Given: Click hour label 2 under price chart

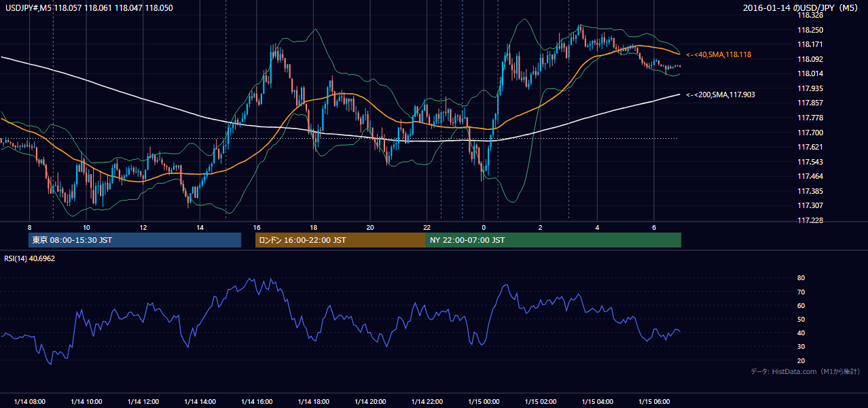Looking at the screenshot, I should click(541, 227).
